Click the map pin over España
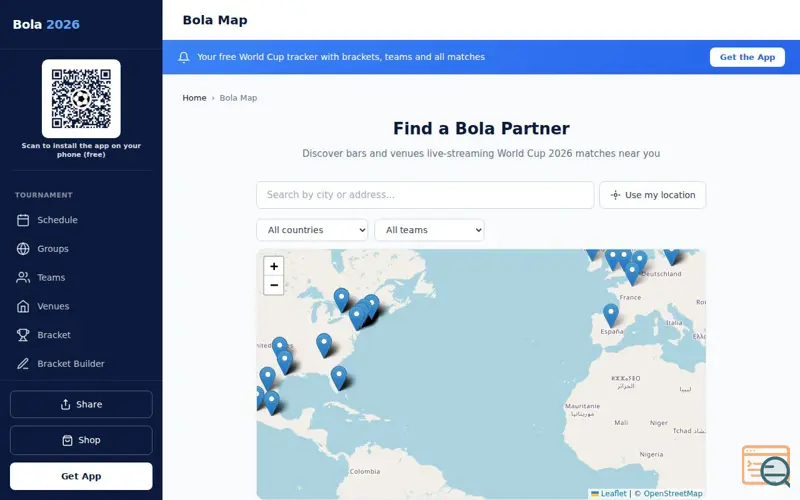800x500 pixels. [611, 315]
